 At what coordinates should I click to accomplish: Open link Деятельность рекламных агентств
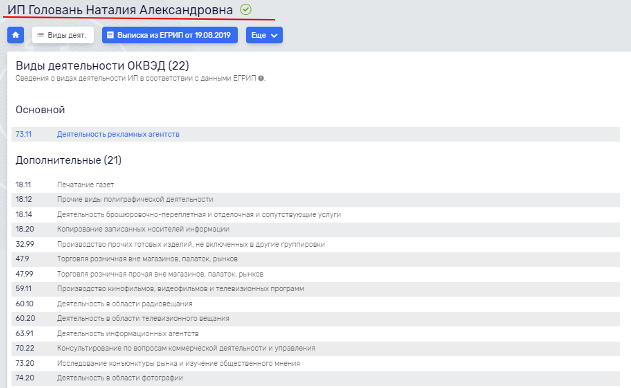pos(118,134)
